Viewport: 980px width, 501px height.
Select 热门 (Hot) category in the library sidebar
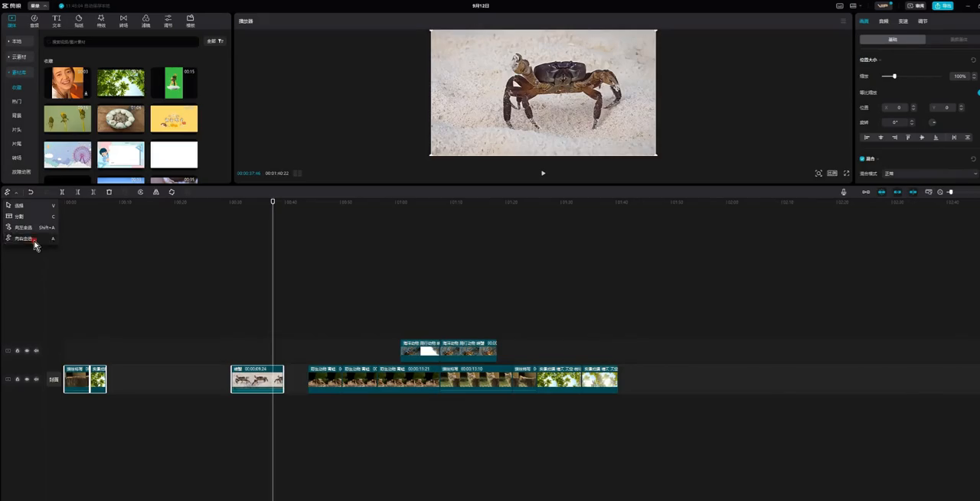[x=17, y=102]
